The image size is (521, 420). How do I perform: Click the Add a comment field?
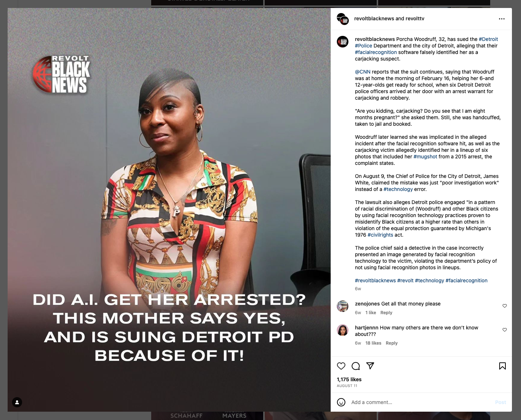(421, 402)
